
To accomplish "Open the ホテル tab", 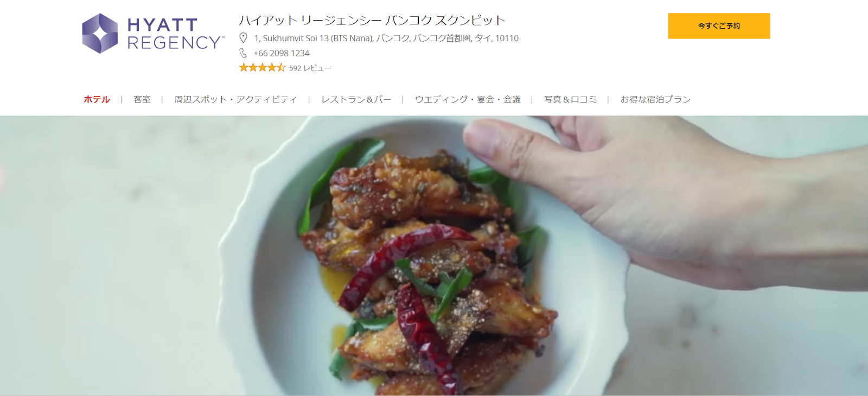I will (x=97, y=99).
